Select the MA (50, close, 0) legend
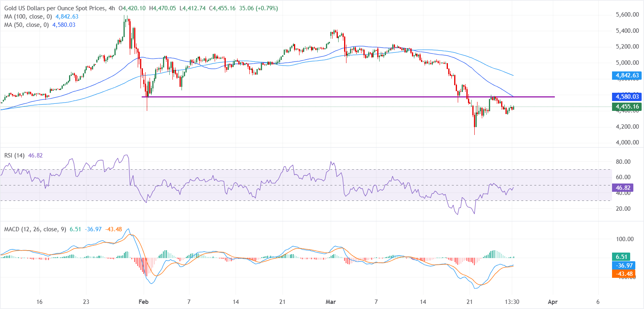This screenshot has height=309, width=644. 26,25
